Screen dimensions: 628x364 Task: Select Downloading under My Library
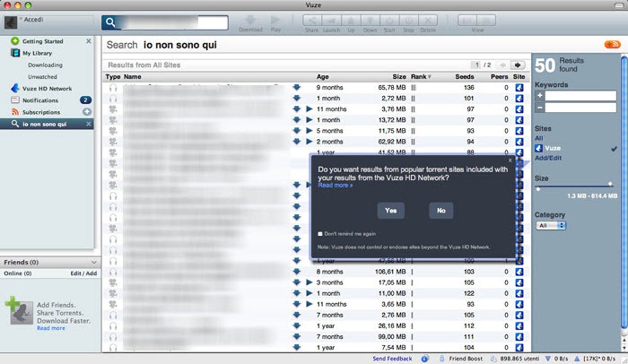(x=46, y=65)
